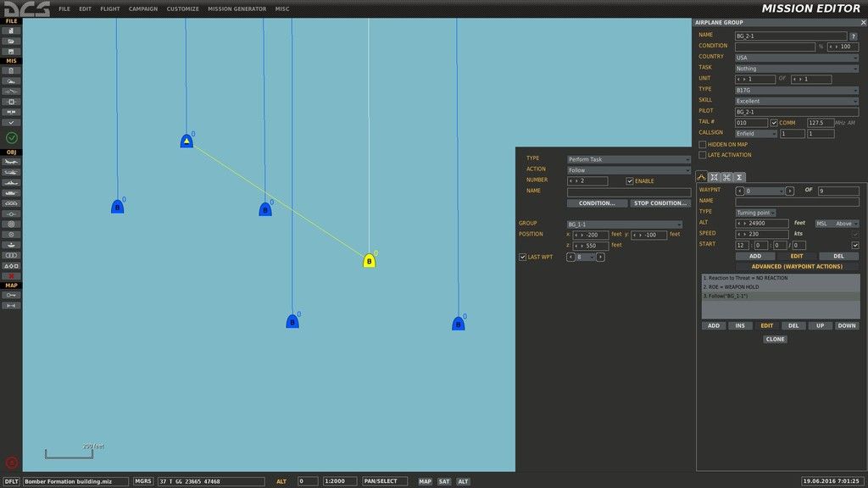Screen dimensions: 868x488
Task: Open the Payload tab icon in group panel
Action: click(714, 176)
